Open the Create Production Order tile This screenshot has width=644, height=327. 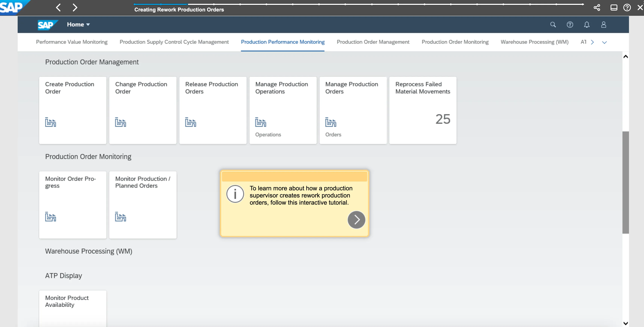click(x=73, y=110)
